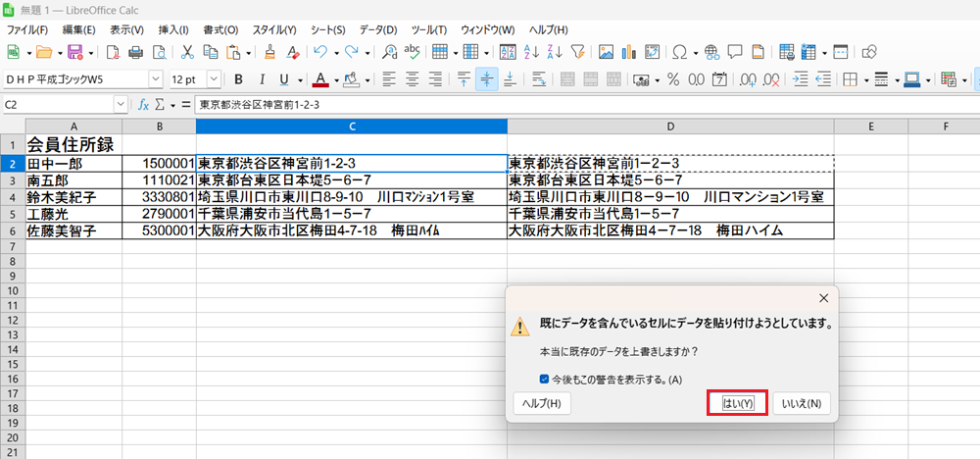Expand the underline style dropdown arrow

(299, 80)
